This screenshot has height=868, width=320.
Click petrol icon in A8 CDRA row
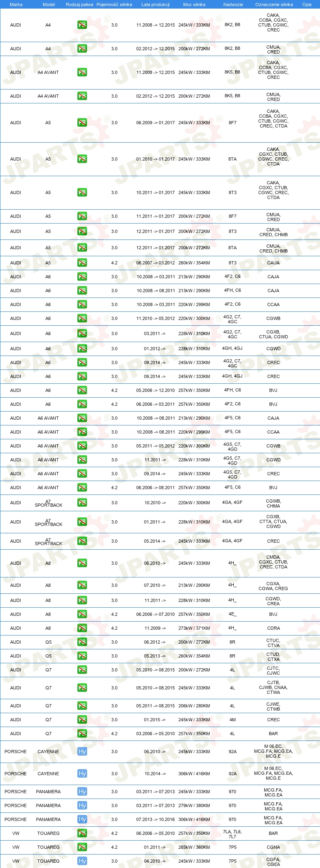click(x=82, y=628)
